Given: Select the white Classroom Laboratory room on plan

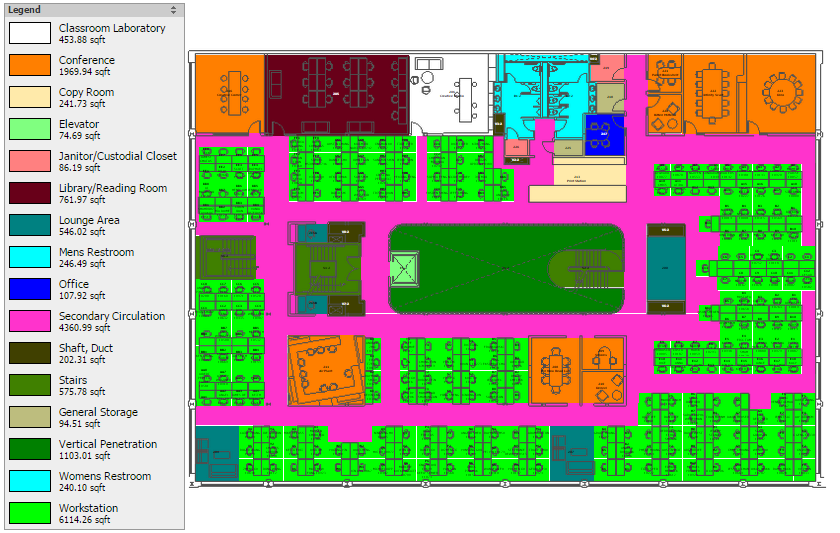Looking at the screenshot, I should pyautogui.click(x=450, y=94).
